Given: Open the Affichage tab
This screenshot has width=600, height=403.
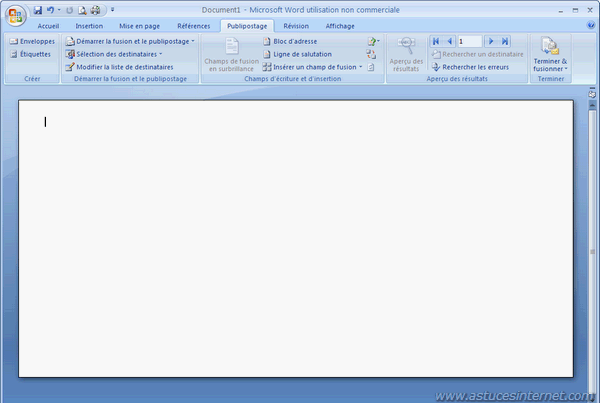Looking at the screenshot, I should click(340, 26).
